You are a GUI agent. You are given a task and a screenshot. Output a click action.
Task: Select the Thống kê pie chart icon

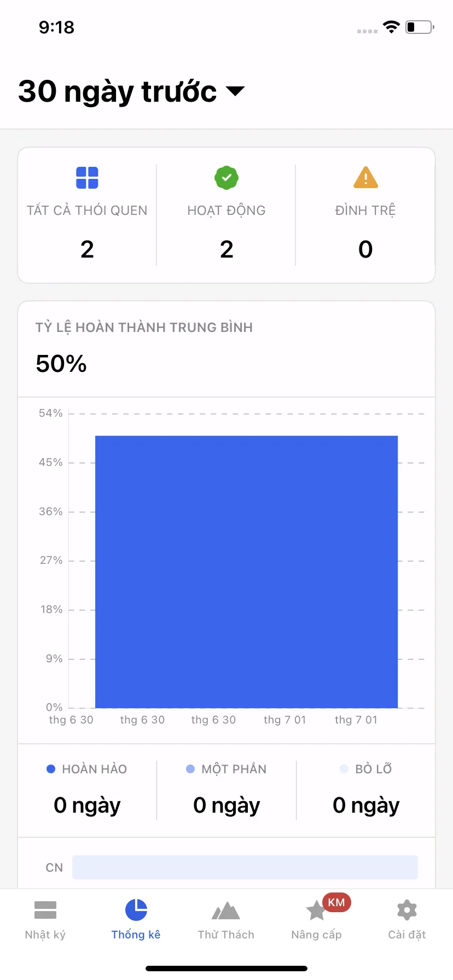(x=136, y=910)
